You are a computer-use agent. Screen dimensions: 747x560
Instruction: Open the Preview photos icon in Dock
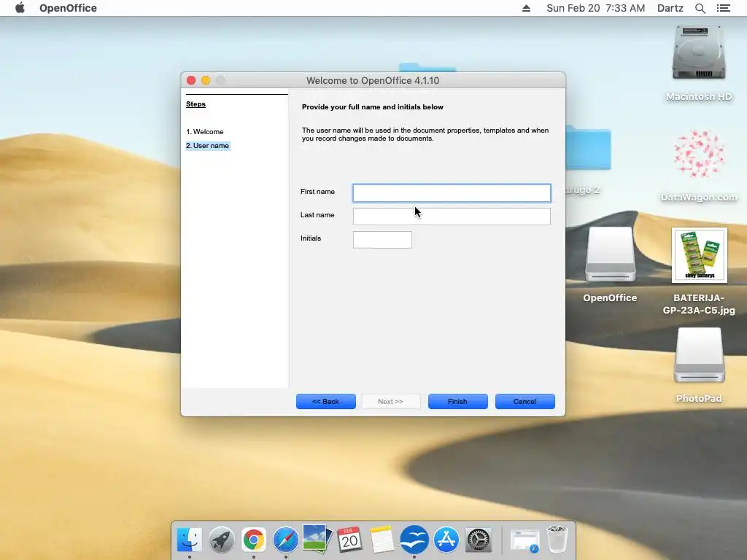(x=317, y=539)
